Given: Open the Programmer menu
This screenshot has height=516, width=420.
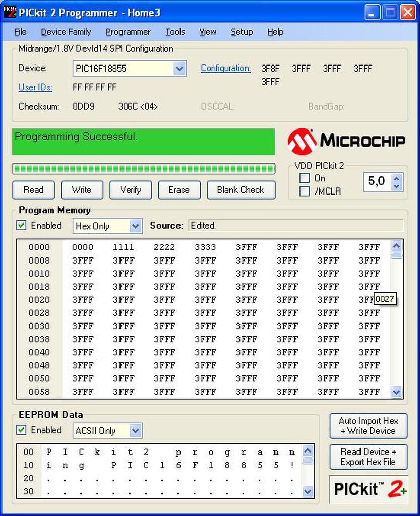Looking at the screenshot, I should tap(128, 32).
